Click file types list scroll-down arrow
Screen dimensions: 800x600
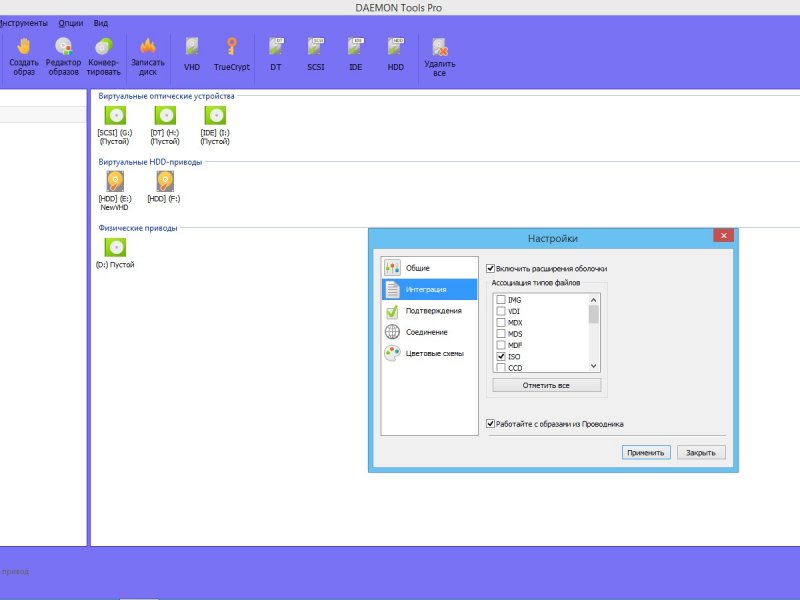click(x=593, y=366)
